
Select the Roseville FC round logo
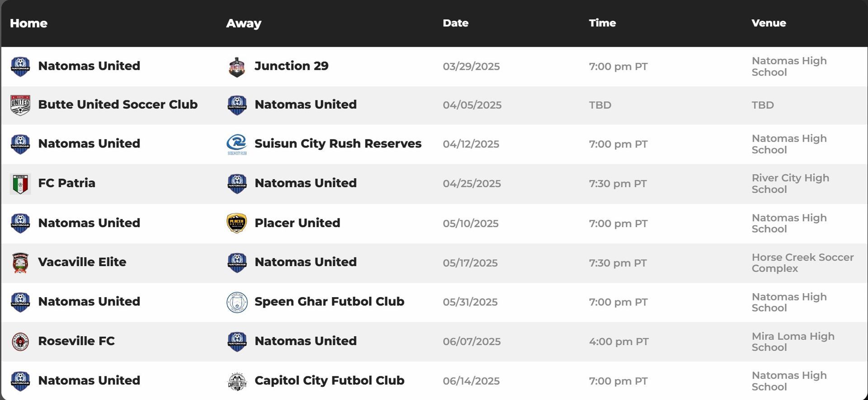[20, 342]
